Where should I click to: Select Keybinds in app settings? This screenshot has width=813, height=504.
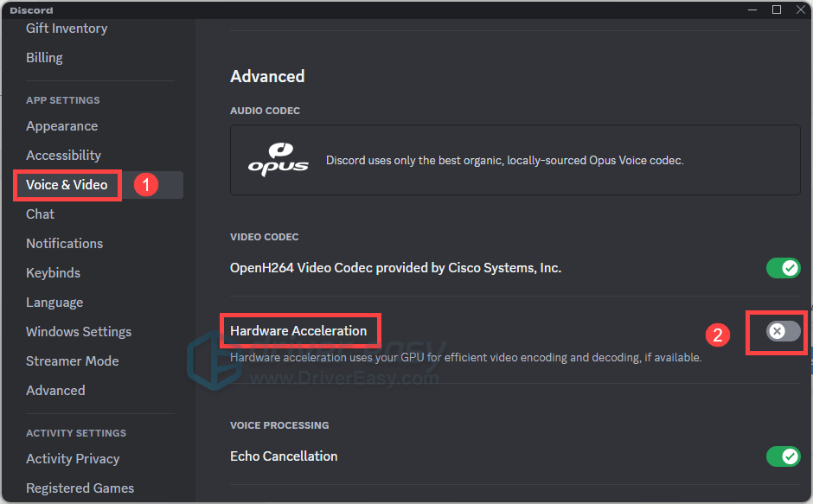coord(53,272)
